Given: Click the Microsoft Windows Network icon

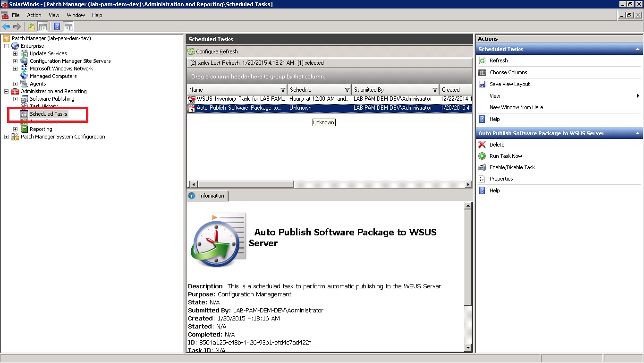Looking at the screenshot, I should 24,69.
